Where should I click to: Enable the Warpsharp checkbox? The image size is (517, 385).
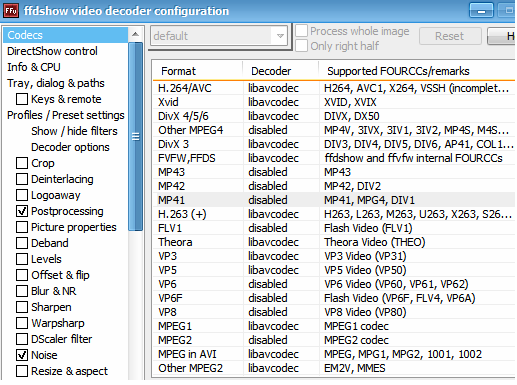(22, 323)
